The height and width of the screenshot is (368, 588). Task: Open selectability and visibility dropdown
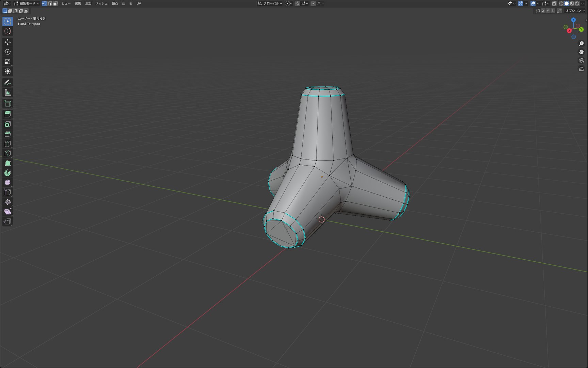[x=512, y=3]
